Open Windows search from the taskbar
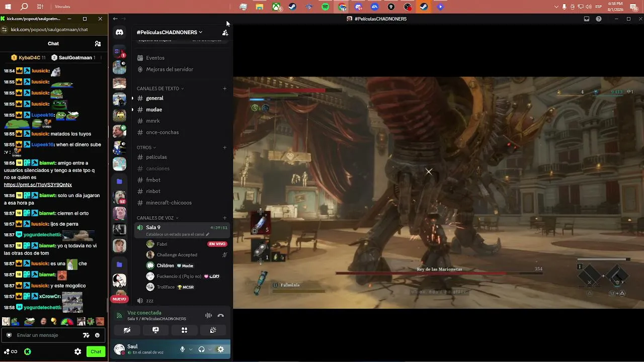 pos(24,7)
